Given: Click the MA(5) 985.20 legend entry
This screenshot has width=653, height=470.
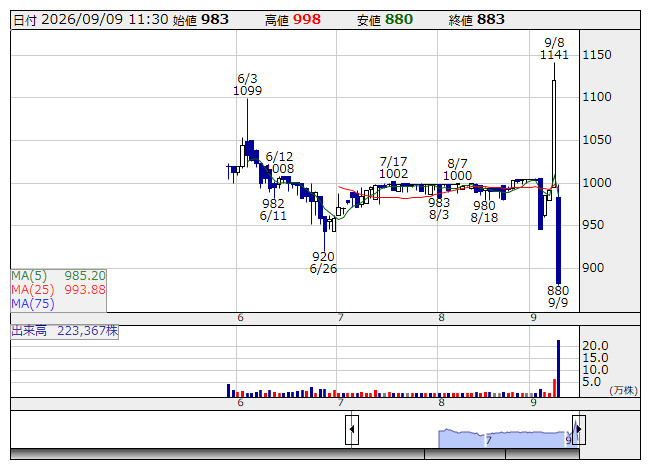Looking at the screenshot, I should [x=58, y=276].
